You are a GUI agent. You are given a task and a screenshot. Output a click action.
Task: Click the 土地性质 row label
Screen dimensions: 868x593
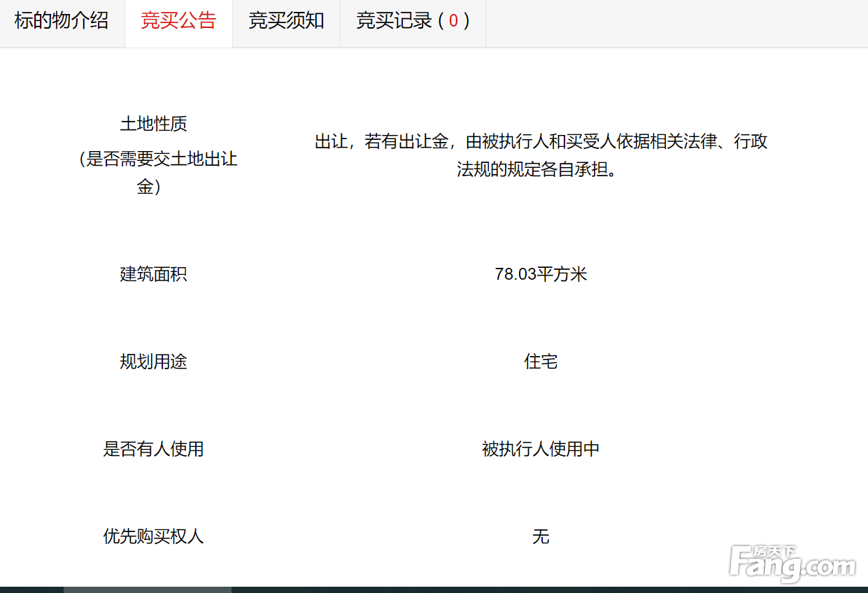153,124
